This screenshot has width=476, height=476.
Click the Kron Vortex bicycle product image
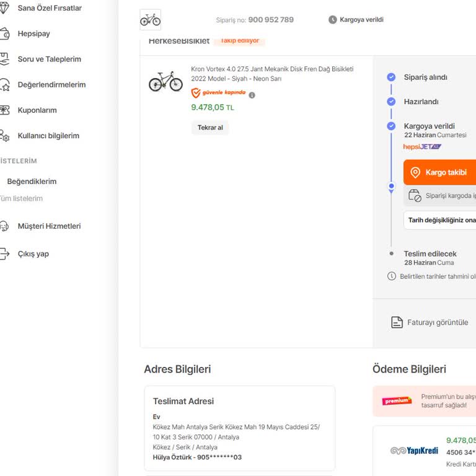[x=165, y=81]
